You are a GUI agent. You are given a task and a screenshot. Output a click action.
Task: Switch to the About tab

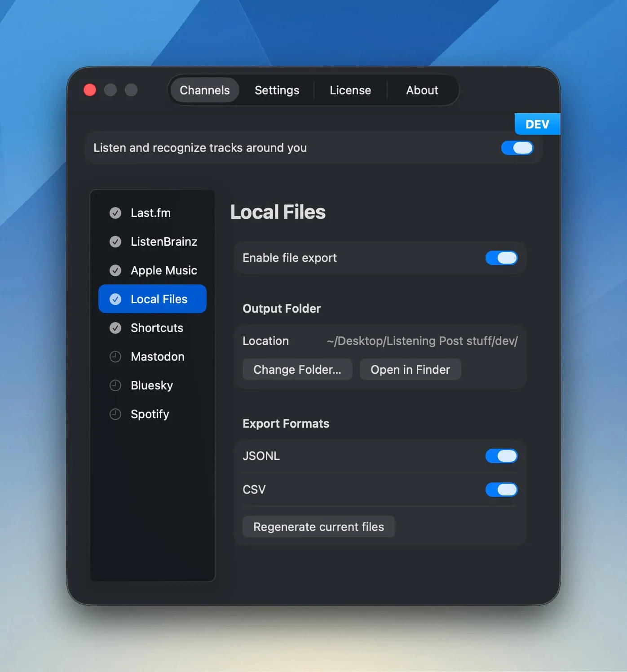[422, 90]
